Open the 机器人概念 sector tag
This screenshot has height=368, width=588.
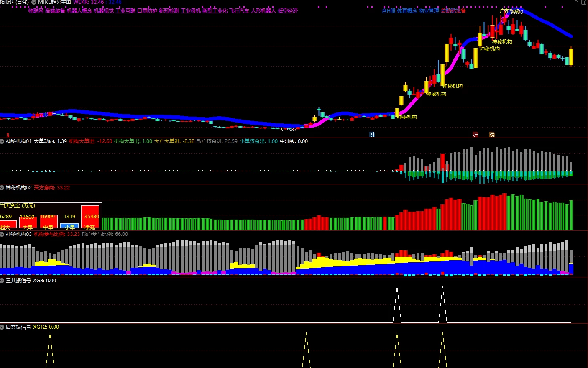click(x=79, y=11)
